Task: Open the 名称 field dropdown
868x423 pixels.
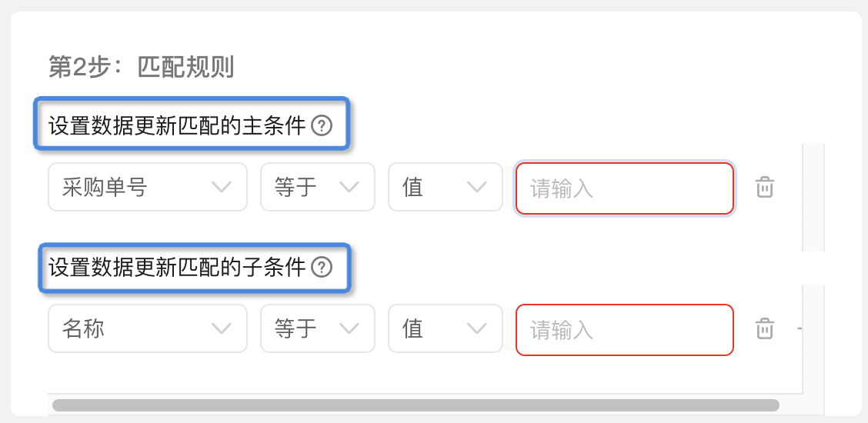Action: click(148, 328)
